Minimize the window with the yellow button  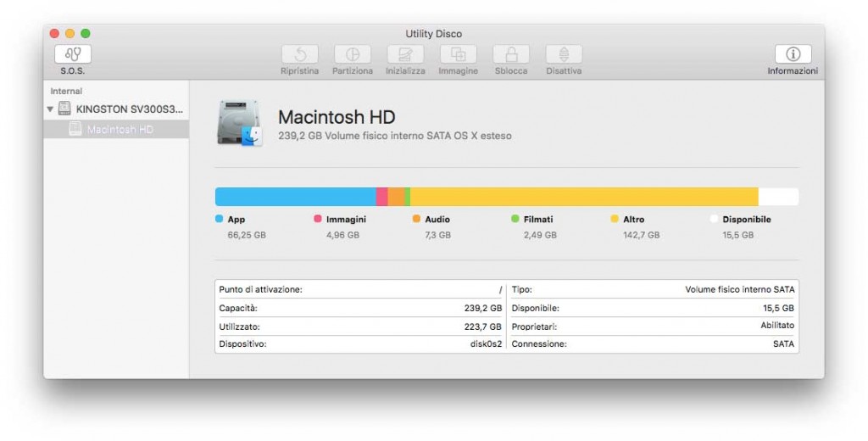70,33
